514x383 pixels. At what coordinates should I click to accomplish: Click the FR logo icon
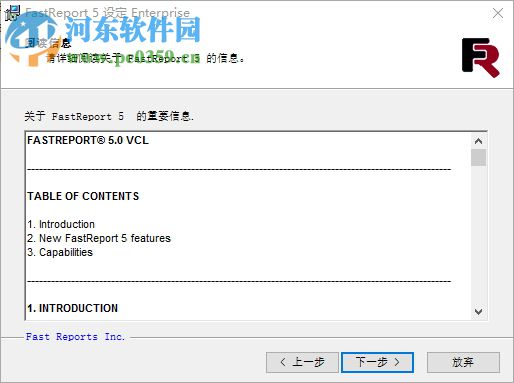coord(481,58)
